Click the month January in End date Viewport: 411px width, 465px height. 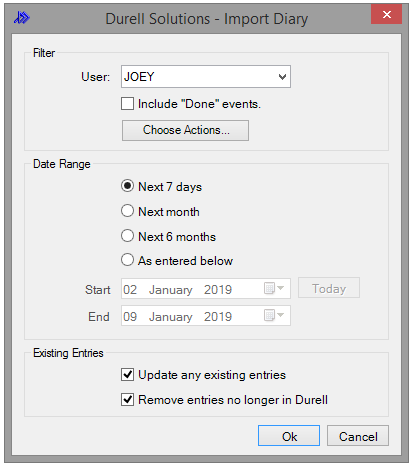click(x=170, y=317)
